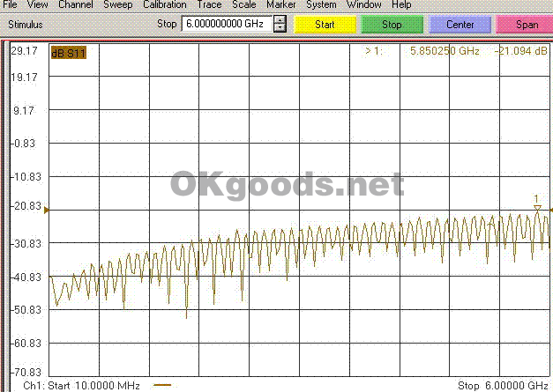Open the Window menu
The width and height of the screenshot is (553, 392).
tap(364, 4)
